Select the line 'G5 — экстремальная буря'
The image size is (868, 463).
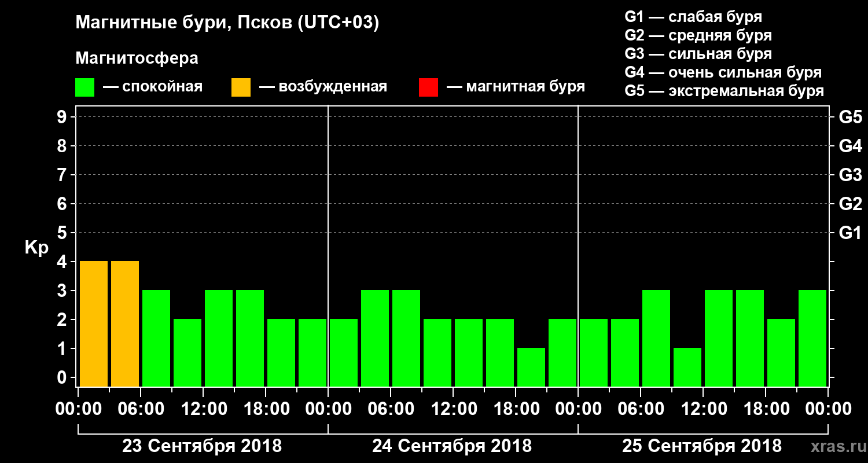[724, 91]
